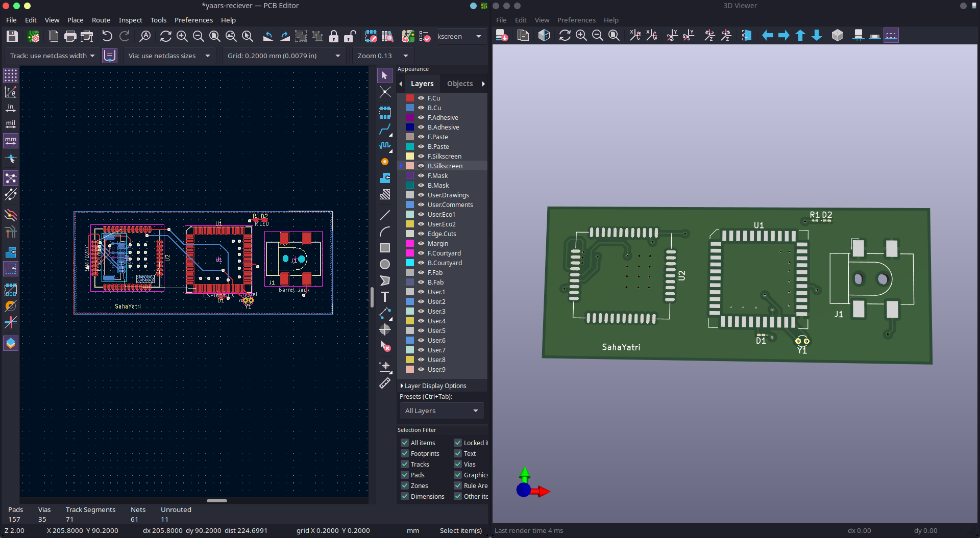Select the Edge.Cuts layer
This screenshot has width=980, height=538.
[442, 234]
